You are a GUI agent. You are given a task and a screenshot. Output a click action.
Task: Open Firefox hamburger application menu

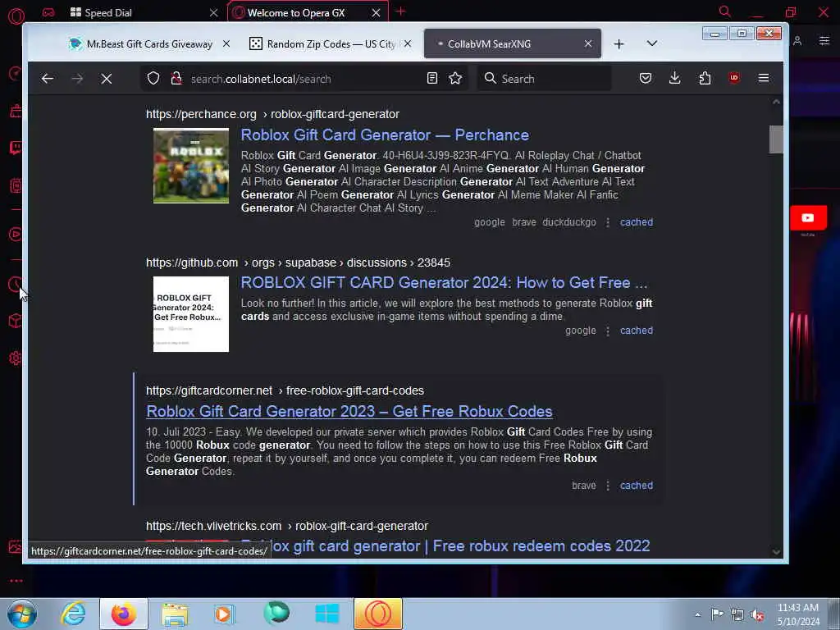pos(764,78)
